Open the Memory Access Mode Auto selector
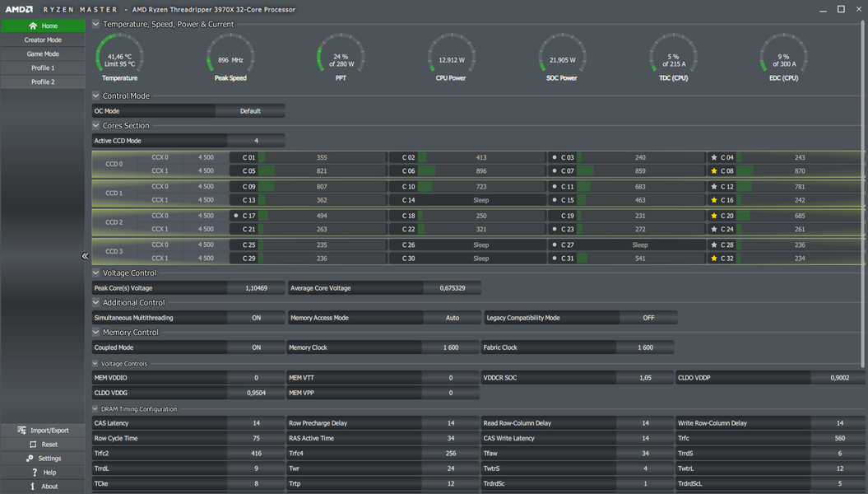Screen dimensions: 868x494 [x=453, y=318]
